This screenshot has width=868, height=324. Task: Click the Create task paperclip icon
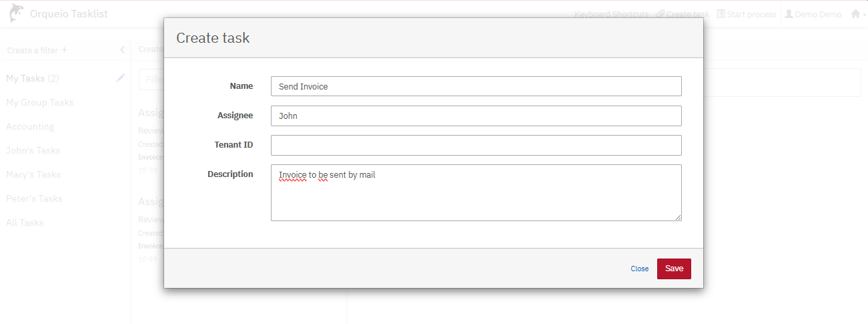660,14
